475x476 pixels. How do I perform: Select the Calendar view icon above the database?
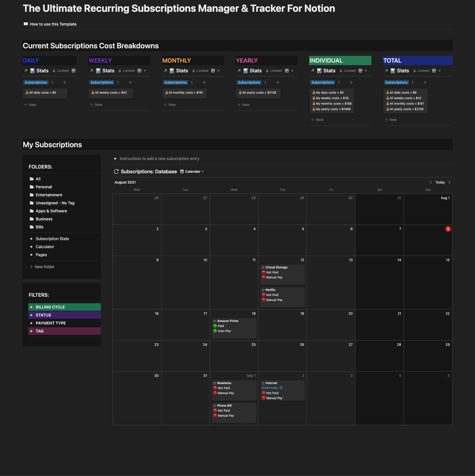[x=182, y=172]
